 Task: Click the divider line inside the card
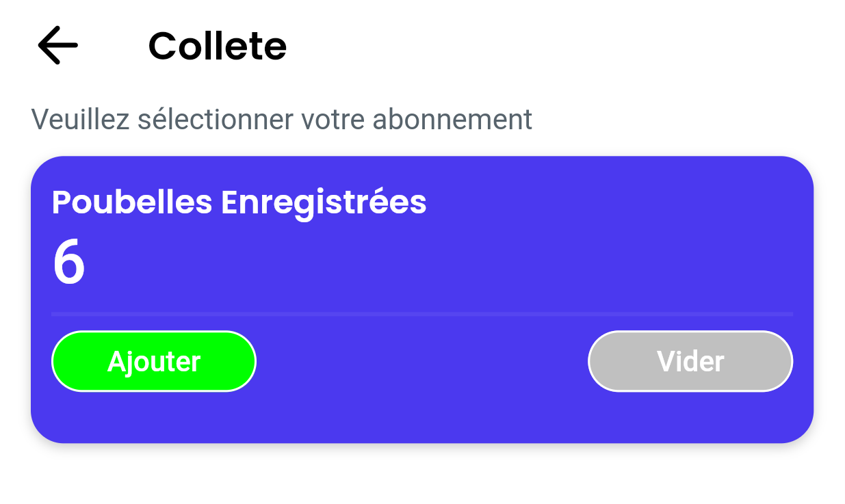click(x=422, y=314)
